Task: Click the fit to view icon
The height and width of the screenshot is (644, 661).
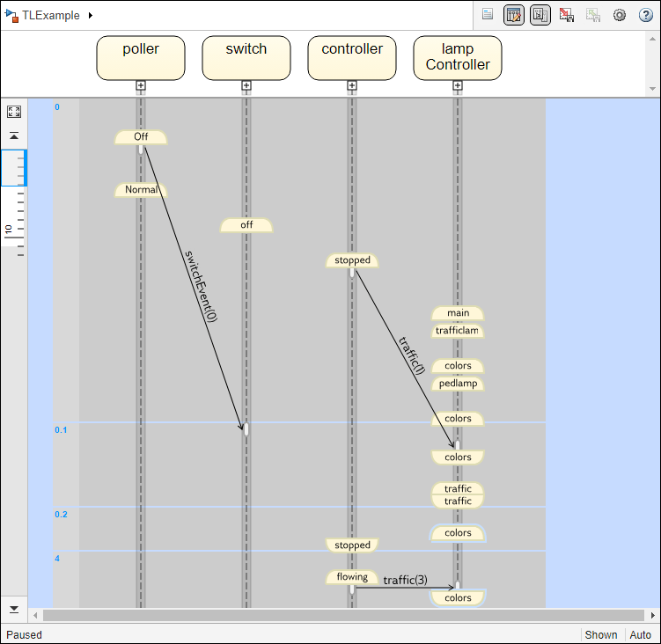Action: pyautogui.click(x=14, y=112)
